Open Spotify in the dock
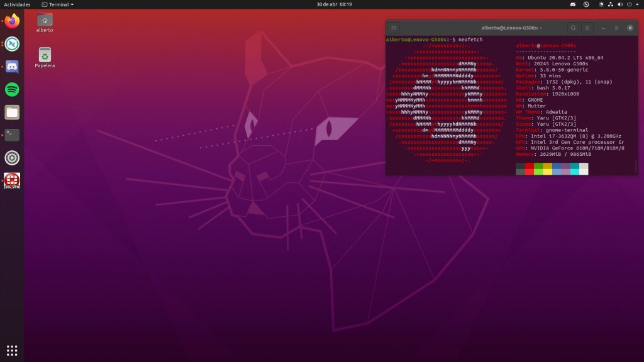Screen dimensions: 644x362 tap(13, 89)
